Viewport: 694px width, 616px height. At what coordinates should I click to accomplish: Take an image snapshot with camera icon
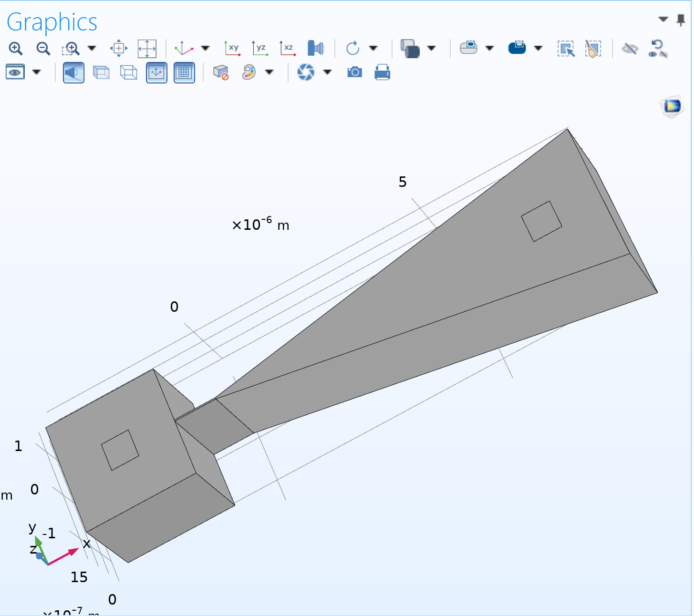tap(354, 72)
